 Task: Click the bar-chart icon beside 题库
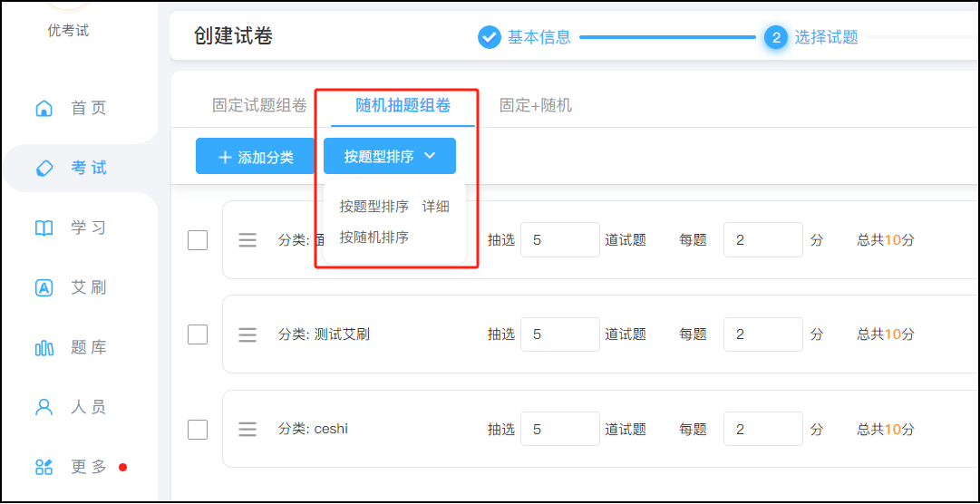tap(44, 348)
